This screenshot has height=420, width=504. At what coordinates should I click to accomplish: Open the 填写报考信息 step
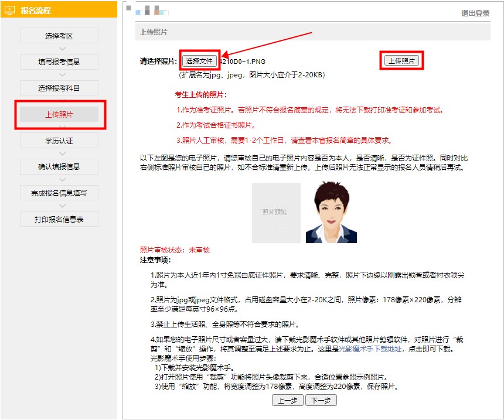(x=59, y=62)
